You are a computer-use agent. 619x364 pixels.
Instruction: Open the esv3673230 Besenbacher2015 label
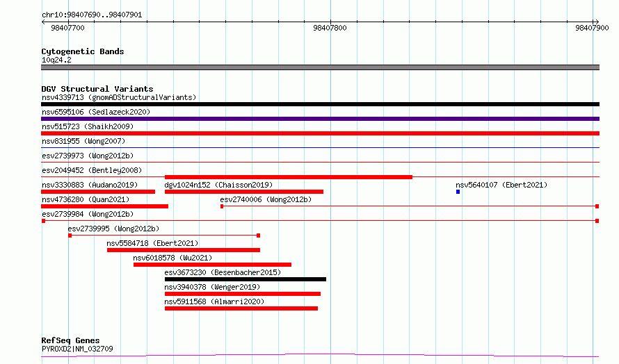(223, 272)
